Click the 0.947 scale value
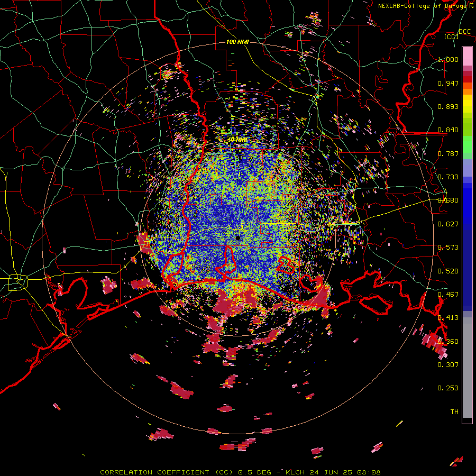Screen dimensions: 476x476 tap(448, 83)
